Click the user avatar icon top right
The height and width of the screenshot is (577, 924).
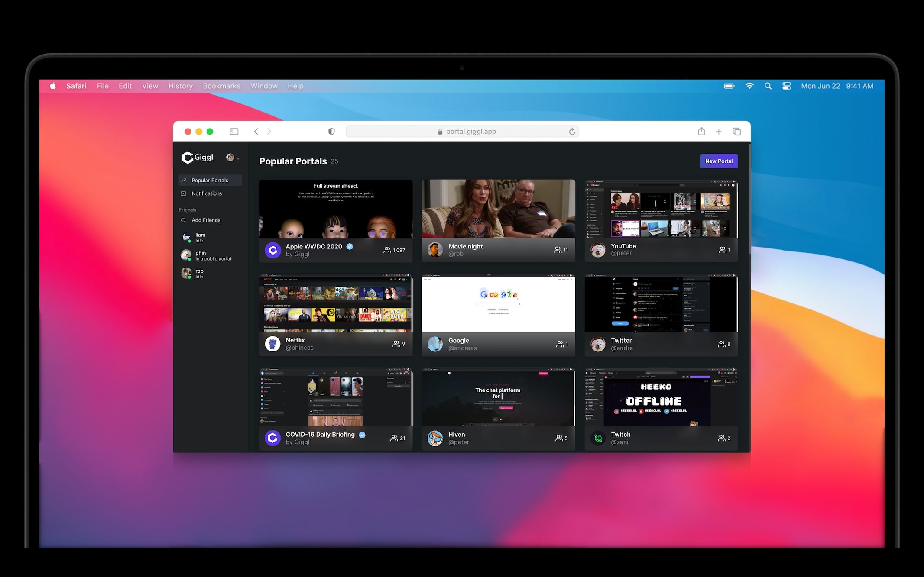230,158
